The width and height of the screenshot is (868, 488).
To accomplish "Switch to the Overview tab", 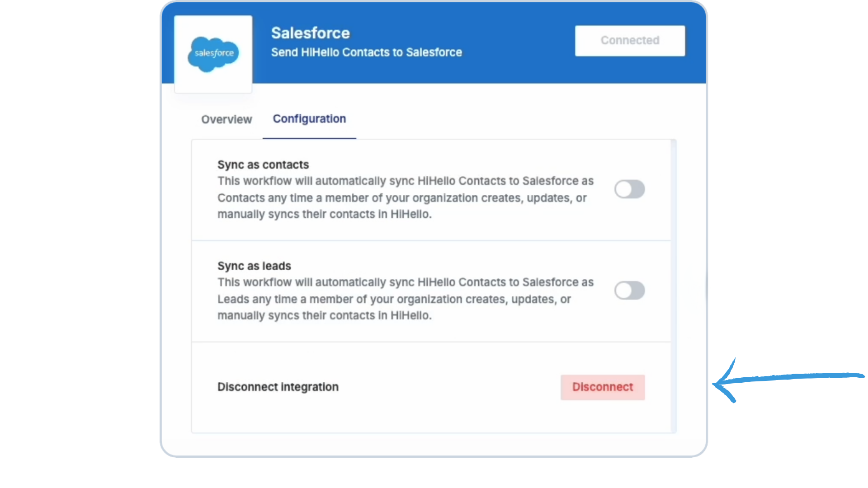I will click(226, 119).
